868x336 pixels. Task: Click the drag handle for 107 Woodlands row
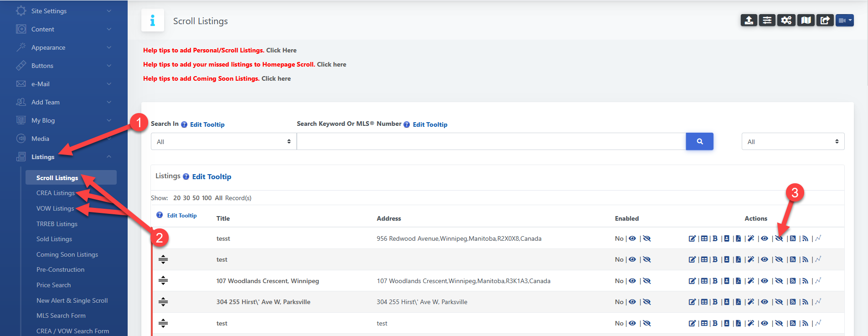pyautogui.click(x=163, y=281)
